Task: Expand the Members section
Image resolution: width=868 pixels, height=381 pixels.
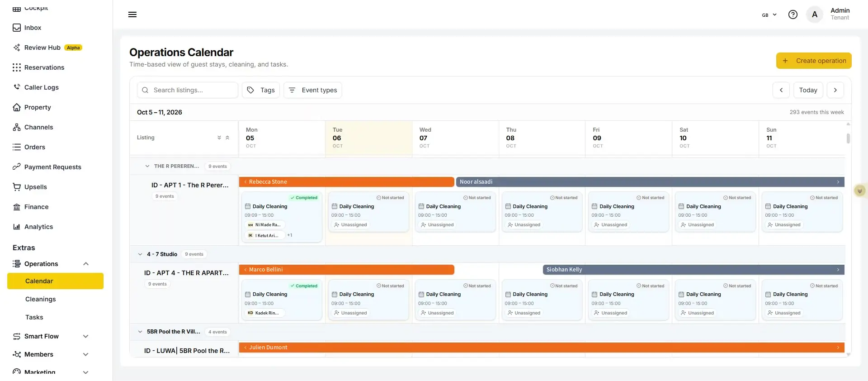Action: tap(86, 354)
